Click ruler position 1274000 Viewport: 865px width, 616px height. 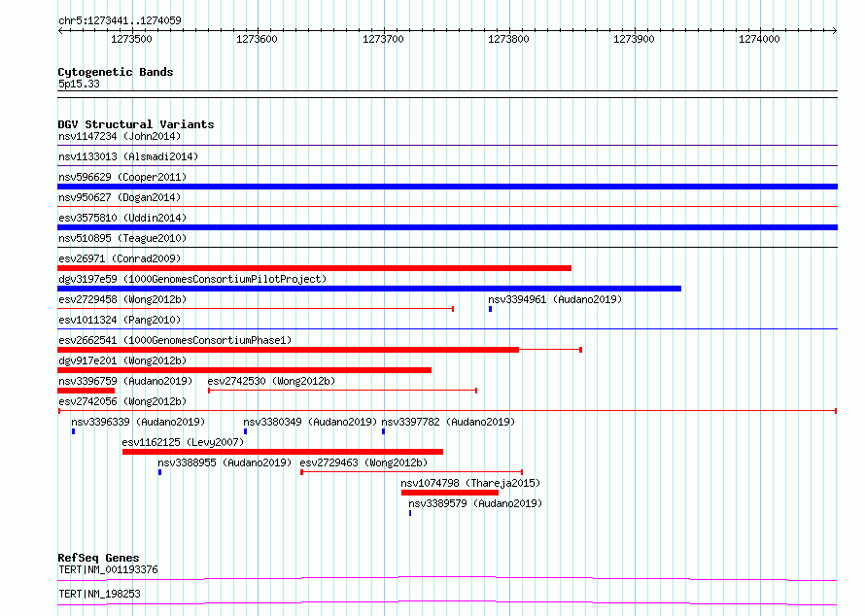(759, 39)
